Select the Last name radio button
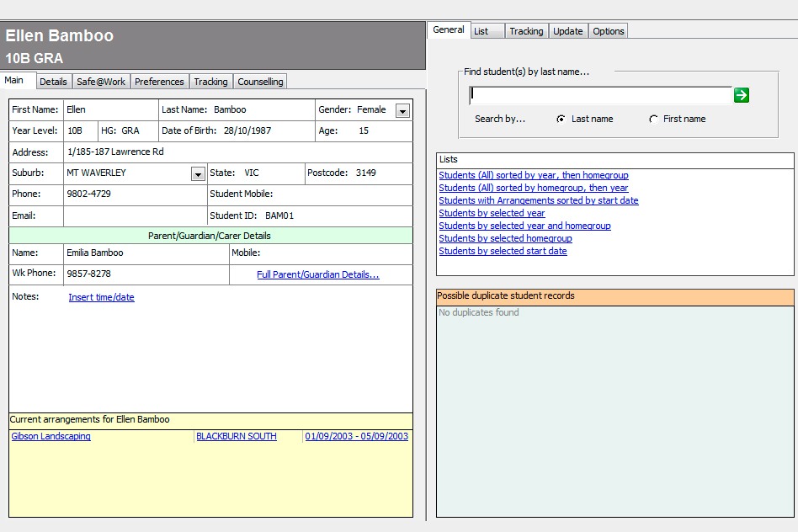Image resolution: width=798 pixels, height=532 pixels. click(561, 120)
